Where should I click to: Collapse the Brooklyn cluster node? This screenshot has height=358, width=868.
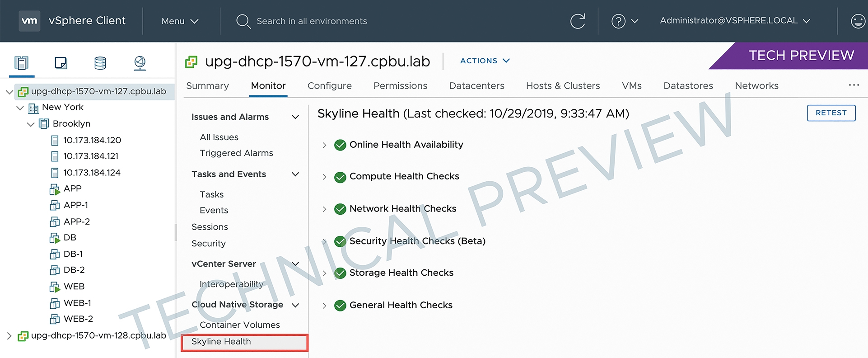[x=31, y=124]
